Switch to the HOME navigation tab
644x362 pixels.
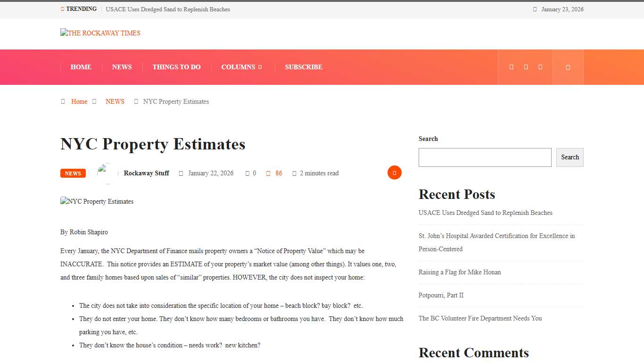click(x=81, y=67)
